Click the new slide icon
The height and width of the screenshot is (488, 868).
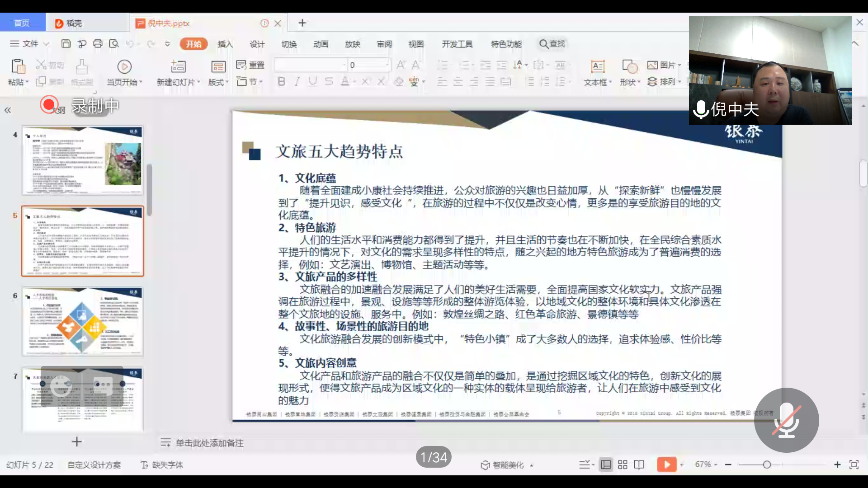[178, 67]
